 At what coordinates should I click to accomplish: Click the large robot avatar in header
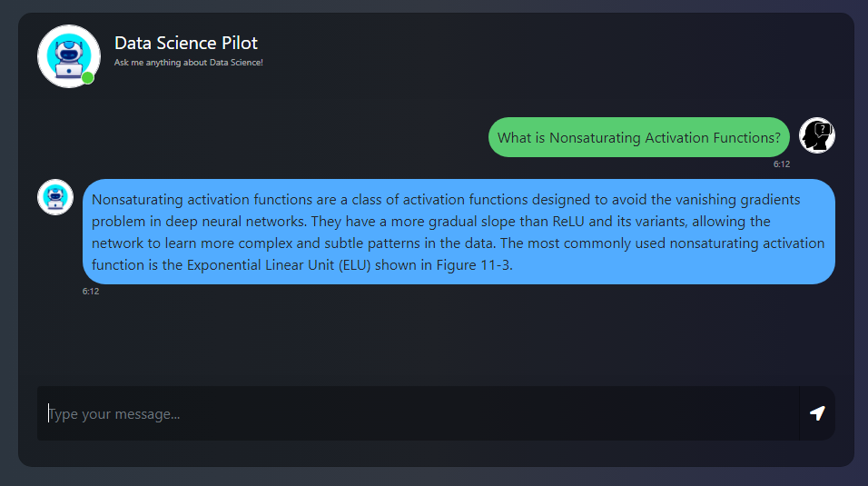68,56
